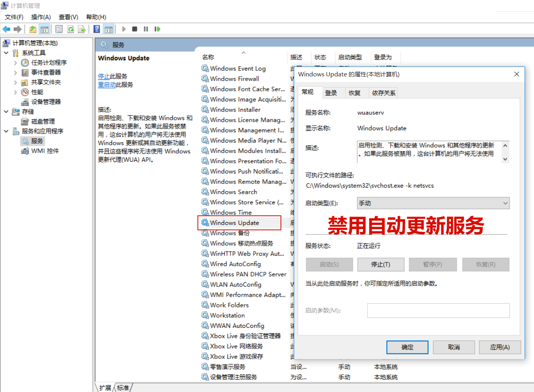Click the 登录为 column header

tap(383, 57)
